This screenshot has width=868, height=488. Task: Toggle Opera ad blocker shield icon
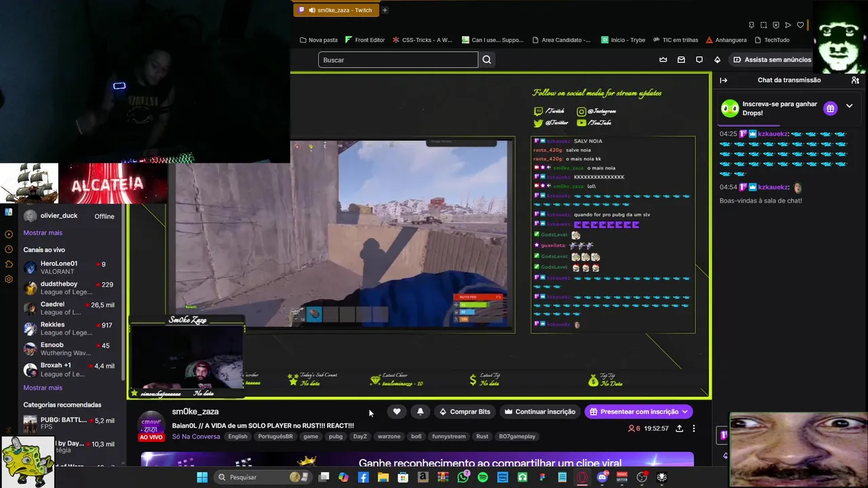point(776,25)
